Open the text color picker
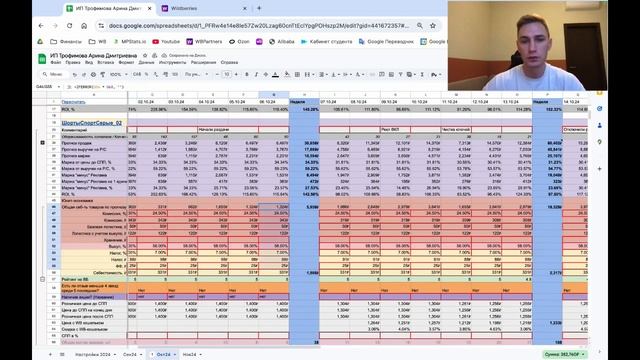This screenshot has height=360, width=640. click(276, 75)
